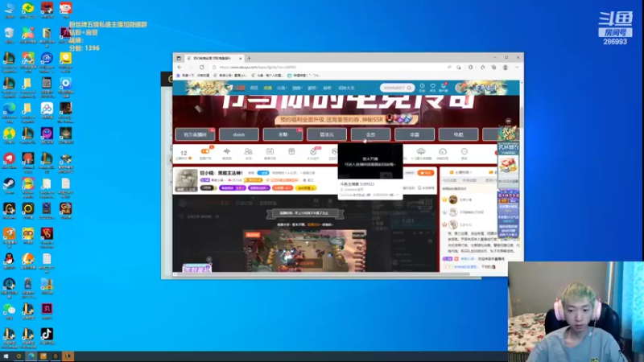Open the heart follow-list icon in header
This screenshot has height=362, width=644.
point(432,88)
